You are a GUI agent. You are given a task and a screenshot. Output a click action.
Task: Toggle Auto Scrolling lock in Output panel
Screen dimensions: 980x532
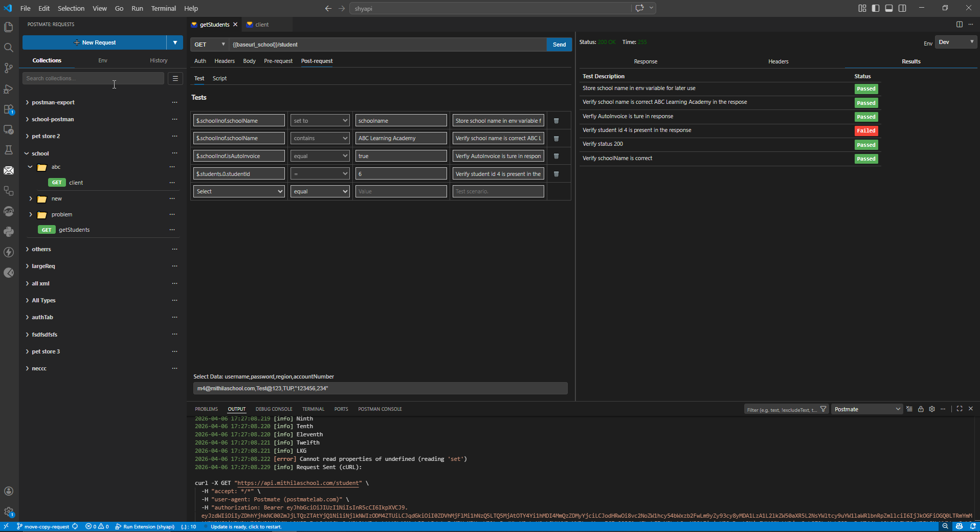coord(920,409)
